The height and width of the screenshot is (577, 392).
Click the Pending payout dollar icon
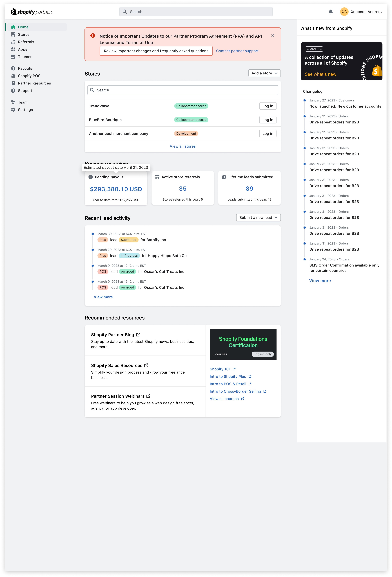click(91, 177)
